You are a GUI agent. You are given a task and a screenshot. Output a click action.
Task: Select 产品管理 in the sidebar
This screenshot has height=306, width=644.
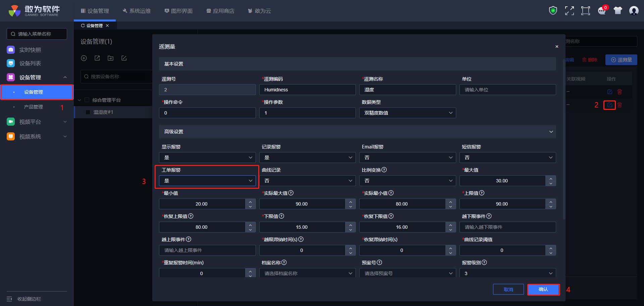tap(34, 107)
